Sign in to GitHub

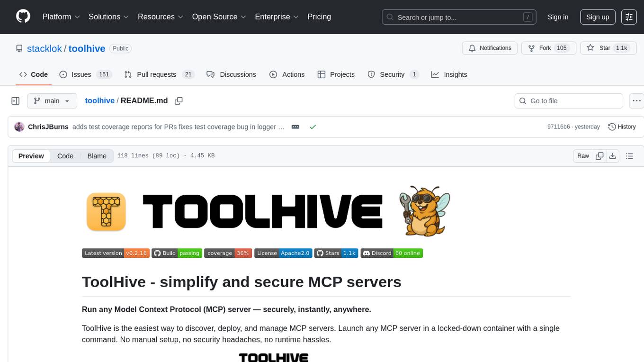point(558,17)
